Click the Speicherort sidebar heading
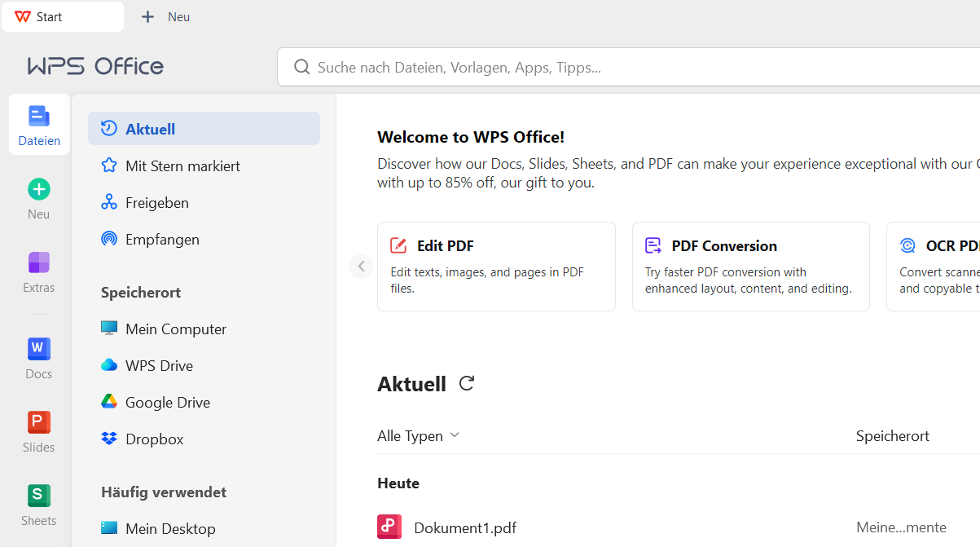The image size is (980, 547). [x=141, y=292]
